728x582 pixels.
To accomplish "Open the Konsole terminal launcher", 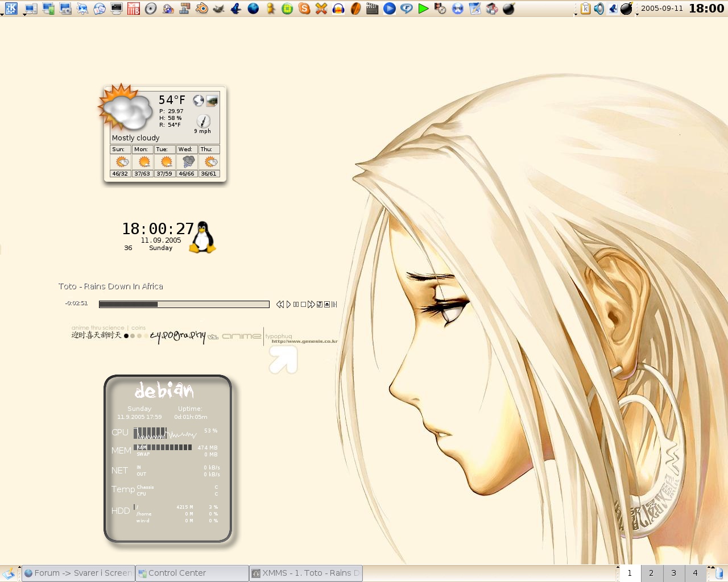I will click(117, 9).
